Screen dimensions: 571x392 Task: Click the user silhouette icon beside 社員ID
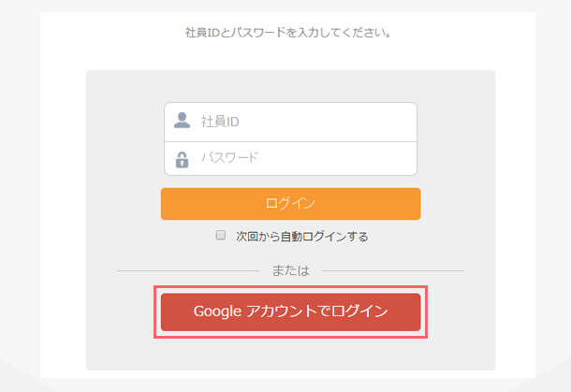point(183,121)
